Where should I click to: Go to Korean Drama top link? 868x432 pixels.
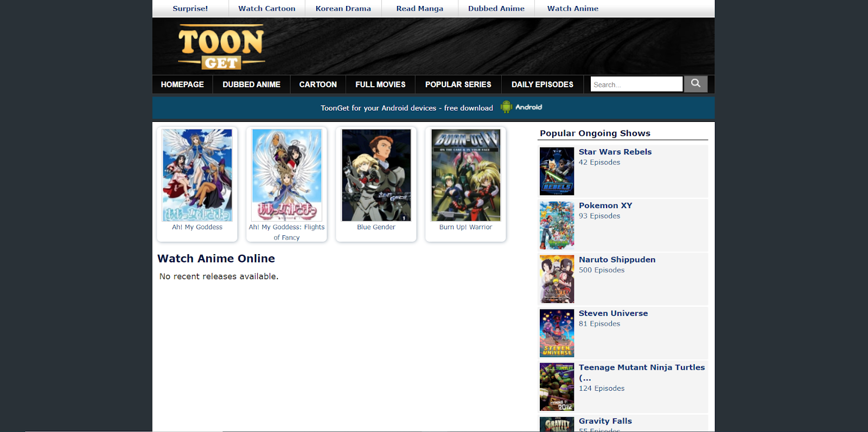[x=343, y=9]
